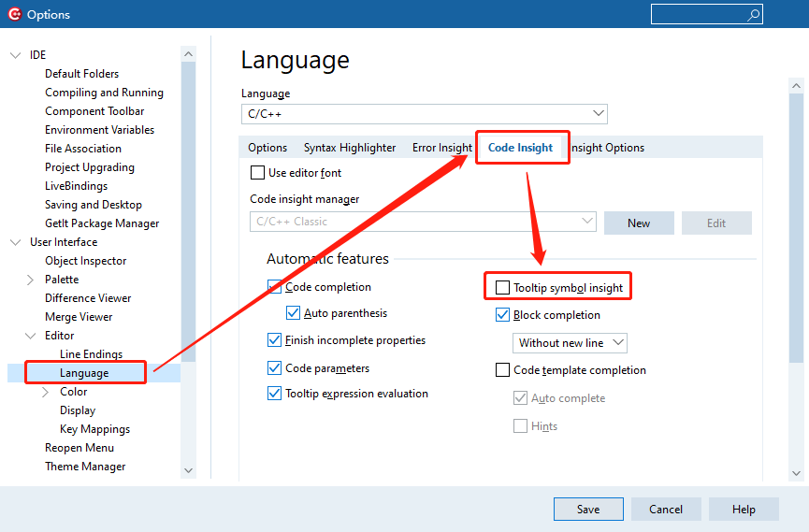Open the Insight Options tab
This screenshot has height=532, width=809.
pos(607,148)
